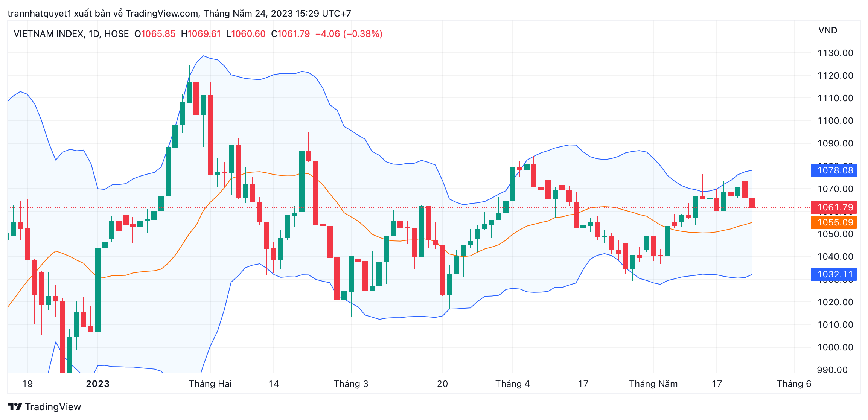This screenshot has width=868, height=420.
Task: Click the high value H1069.61
Action: tap(201, 34)
